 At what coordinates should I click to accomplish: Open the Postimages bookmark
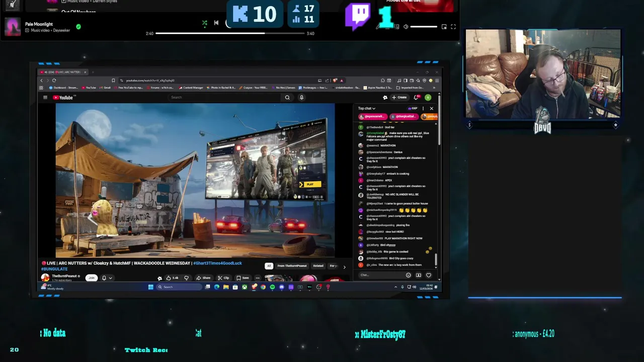(x=313, y=87)
